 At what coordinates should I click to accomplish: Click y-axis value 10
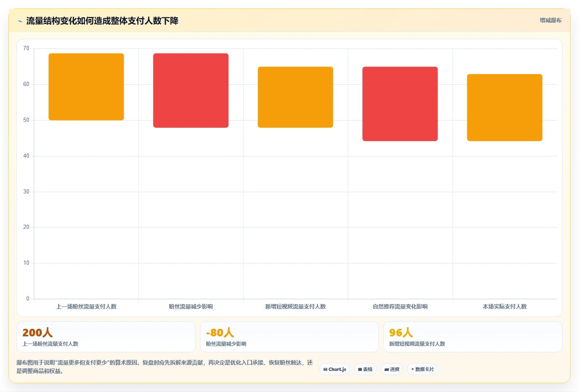coord(26,263)
